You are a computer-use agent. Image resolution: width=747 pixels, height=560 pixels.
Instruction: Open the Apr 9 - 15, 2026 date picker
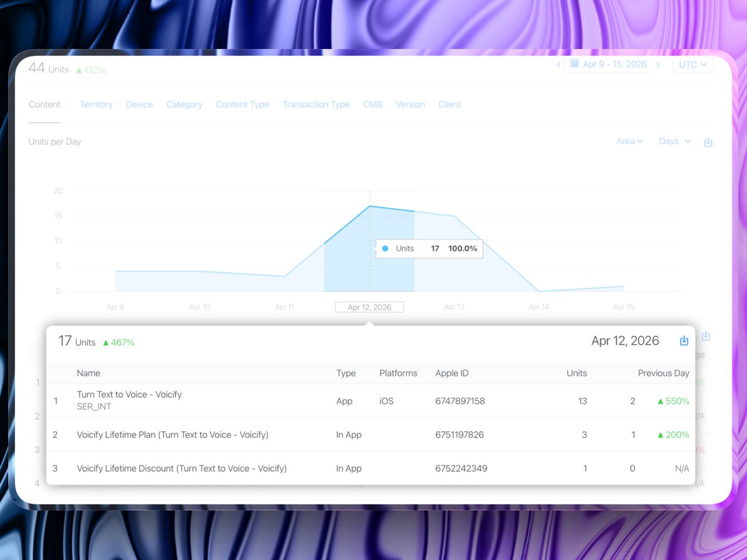(x=608, y=65)
